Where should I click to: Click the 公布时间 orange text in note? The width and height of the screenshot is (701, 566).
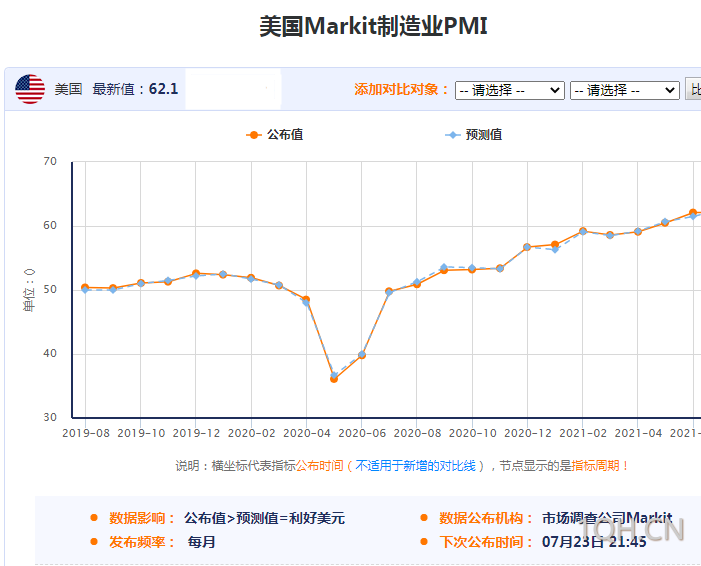pos(320,466)
